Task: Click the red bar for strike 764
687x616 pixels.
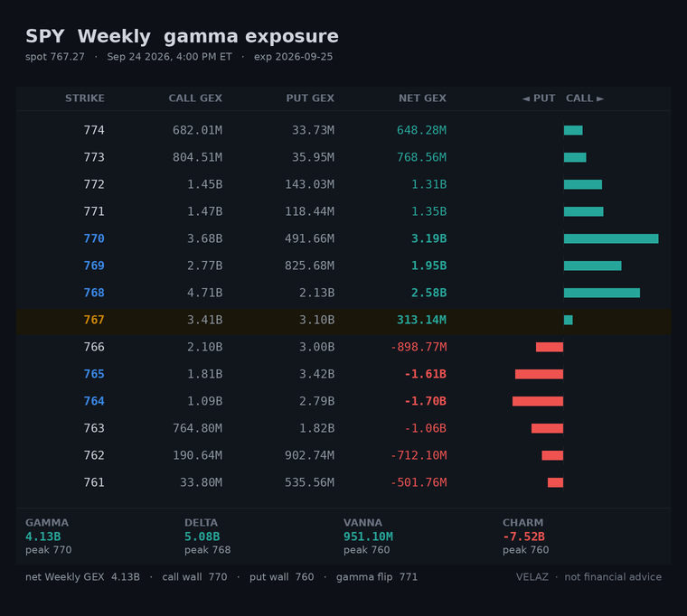Action: click(x=538, y=401)
